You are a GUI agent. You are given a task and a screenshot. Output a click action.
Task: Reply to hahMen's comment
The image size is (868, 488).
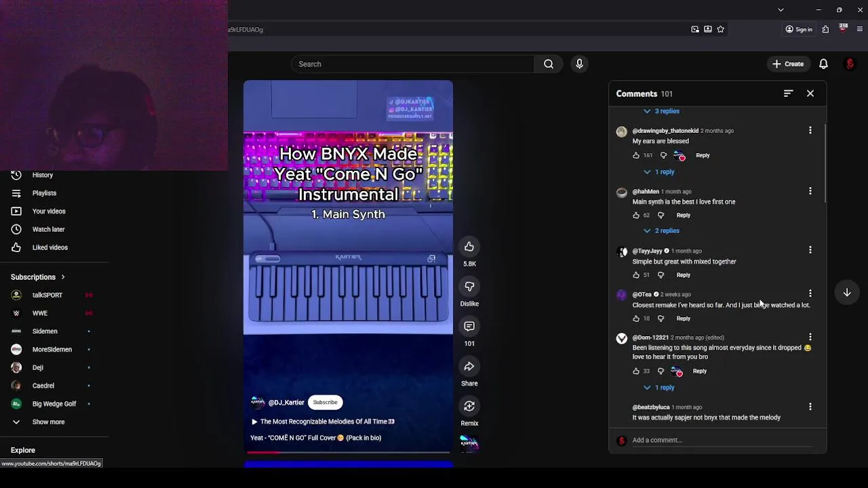coord(683,216)
